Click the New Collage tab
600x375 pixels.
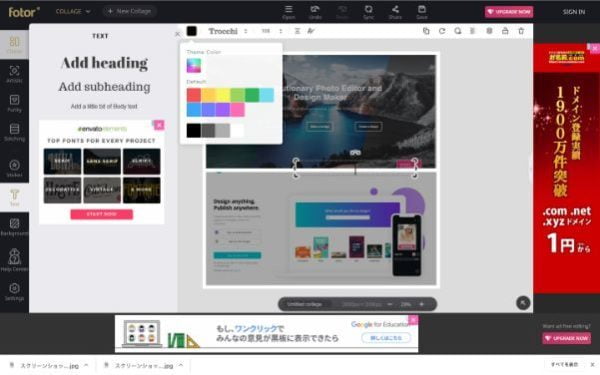[129, 11]
